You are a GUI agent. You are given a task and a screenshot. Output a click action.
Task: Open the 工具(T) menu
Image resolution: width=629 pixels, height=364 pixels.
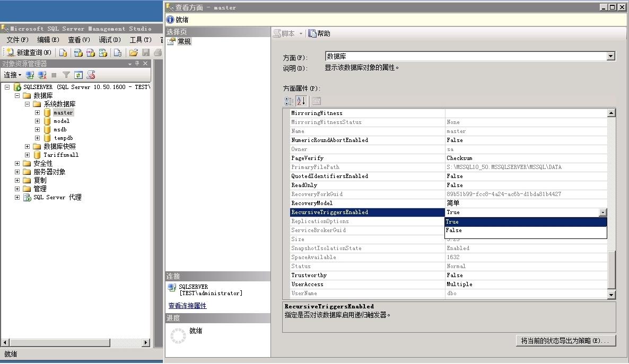(141, 40)
